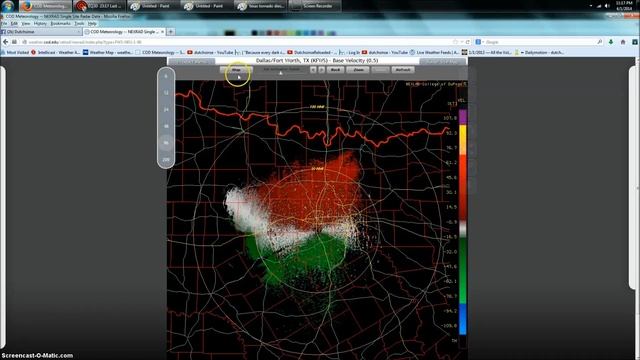This screenshot has width=640, height=360.
Task: Open the File menu in Firefox
Action: click(4, 24)
